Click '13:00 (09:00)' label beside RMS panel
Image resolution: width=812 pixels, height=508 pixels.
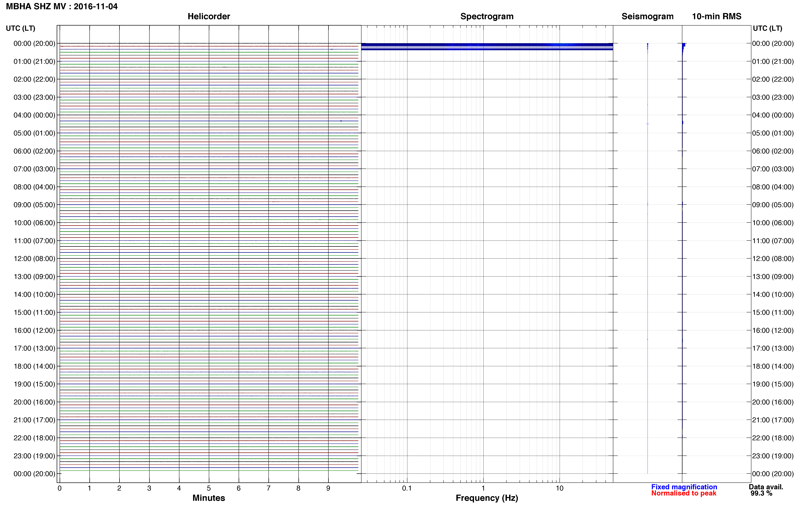tap(773, 277)
